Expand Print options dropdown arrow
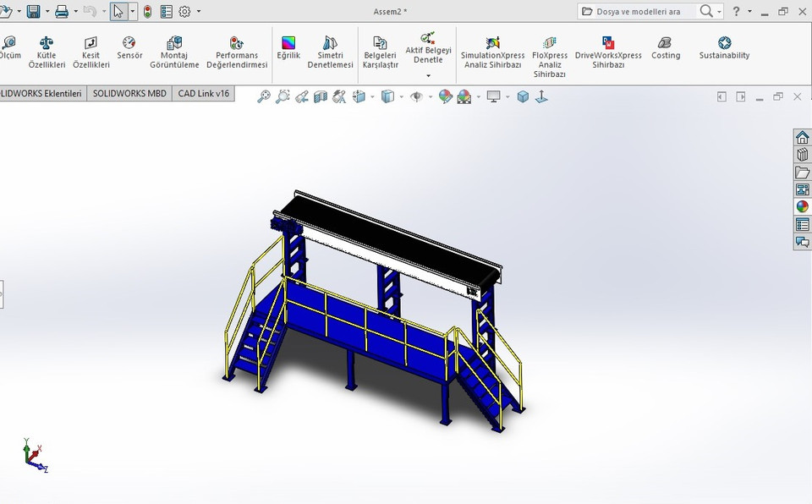The height and width of the screenshot is (504, 812). click(x=75, y=11)
